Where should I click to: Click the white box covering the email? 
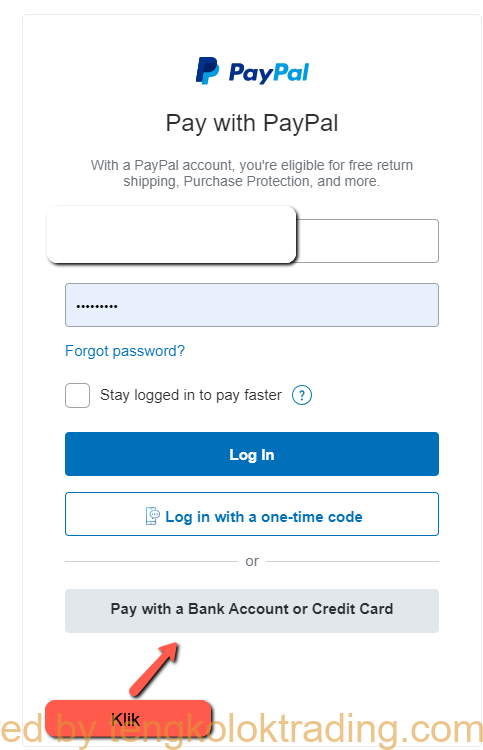[x=172, y=234]
